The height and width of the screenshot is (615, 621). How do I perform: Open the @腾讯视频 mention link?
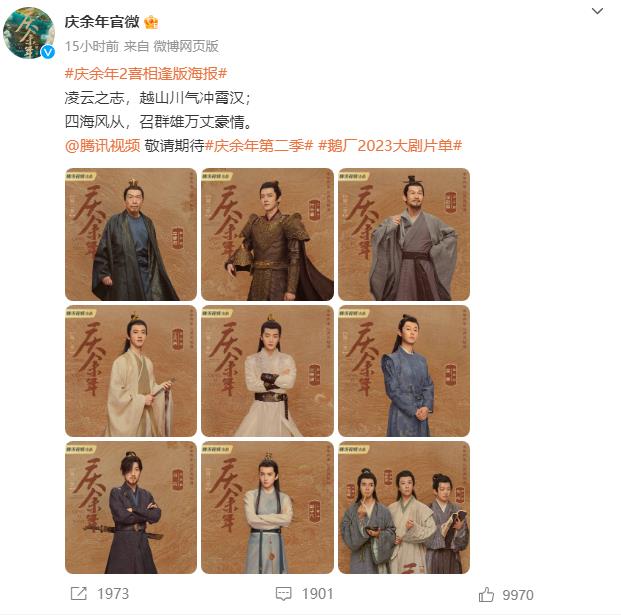(103, 145)
